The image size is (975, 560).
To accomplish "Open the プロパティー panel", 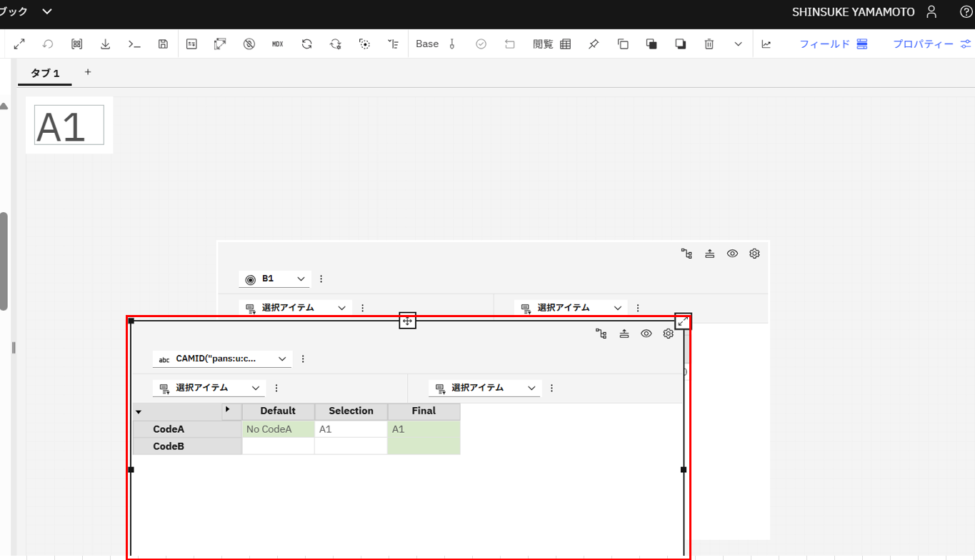I will click(x=932, y=44).
